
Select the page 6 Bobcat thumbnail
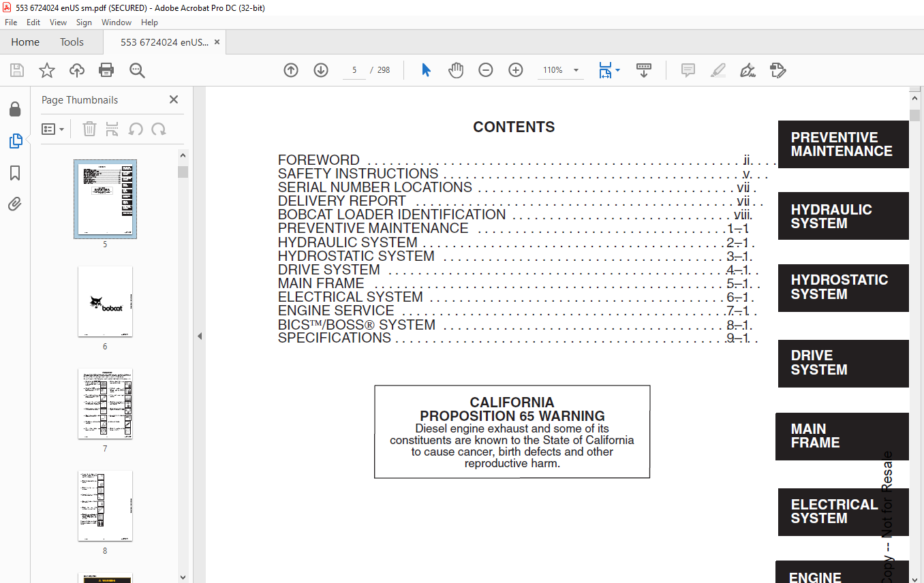point(105,301)
